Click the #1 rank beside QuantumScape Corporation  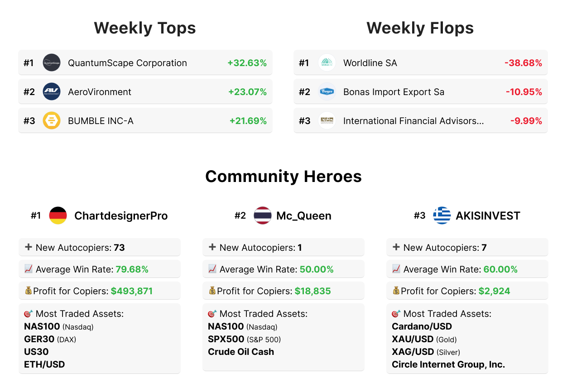click(29, 63)
